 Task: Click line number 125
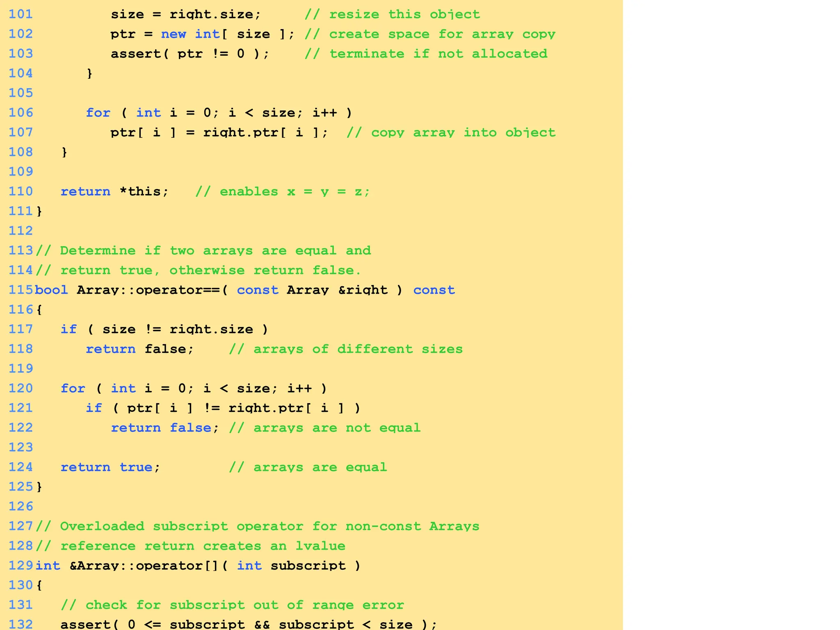(21, 487)
